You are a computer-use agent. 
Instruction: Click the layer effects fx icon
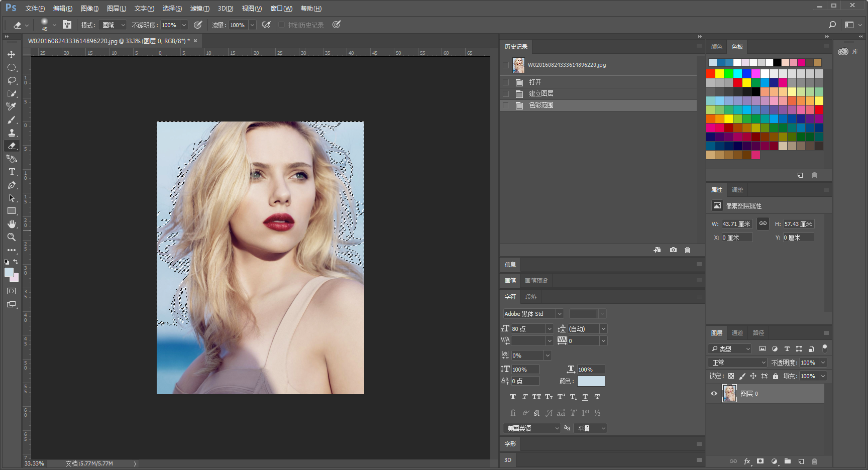pos(747,461)
